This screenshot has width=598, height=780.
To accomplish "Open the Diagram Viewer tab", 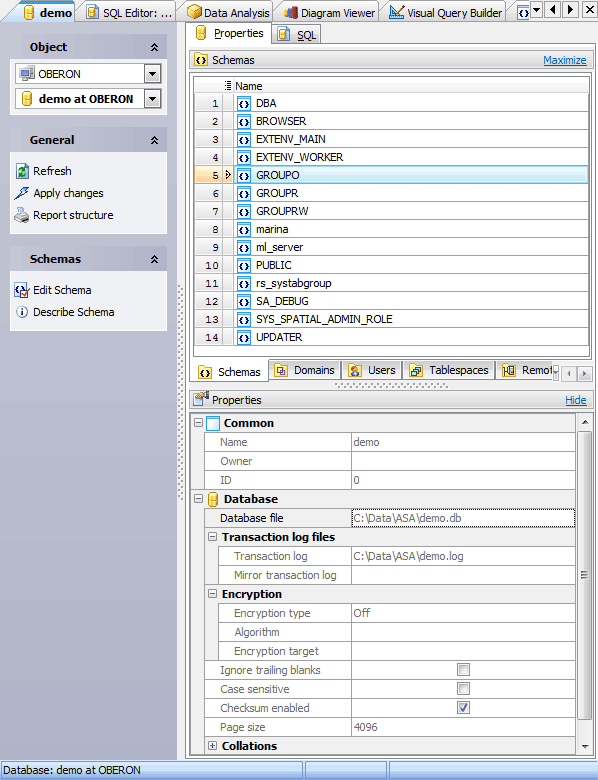I will click(x=330, y=13).
